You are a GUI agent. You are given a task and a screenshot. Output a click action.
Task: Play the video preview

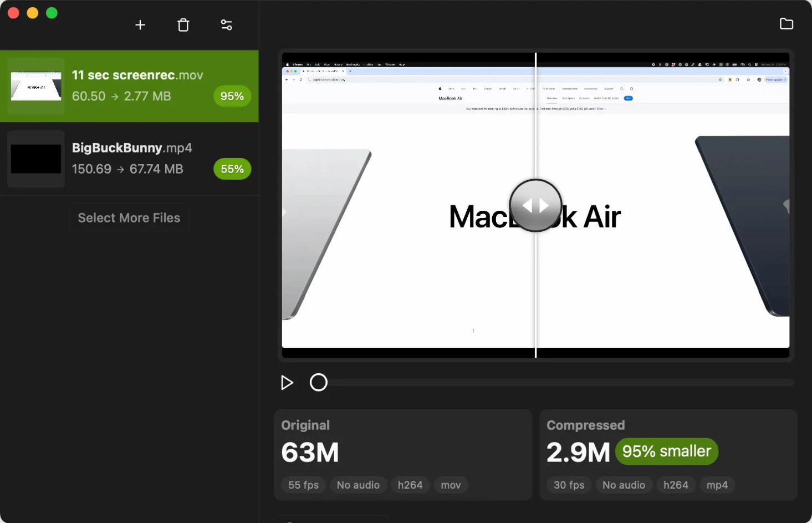pos(287,383)
